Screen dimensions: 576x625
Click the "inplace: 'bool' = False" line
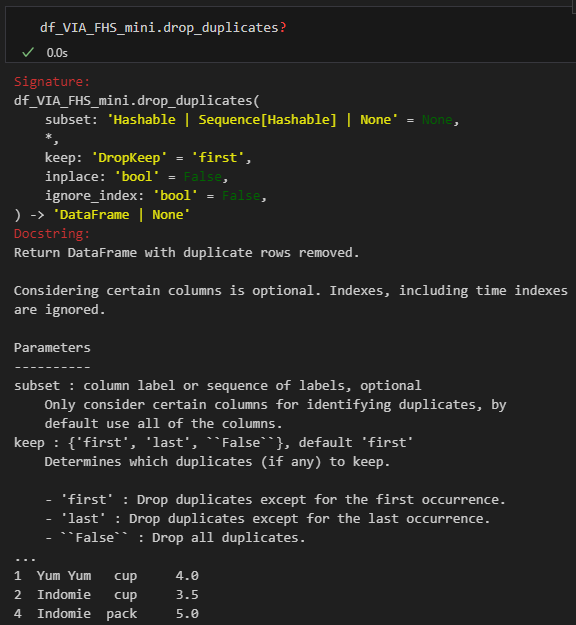(136, 177)
